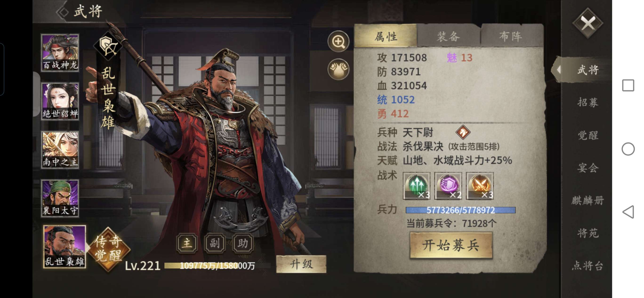Click the 升级 level up button

(301, 264)
